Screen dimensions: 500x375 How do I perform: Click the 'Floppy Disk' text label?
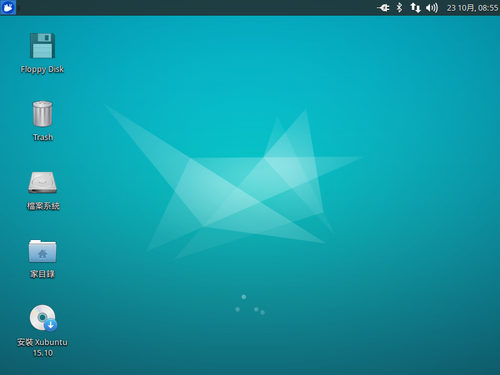(42, 69)
